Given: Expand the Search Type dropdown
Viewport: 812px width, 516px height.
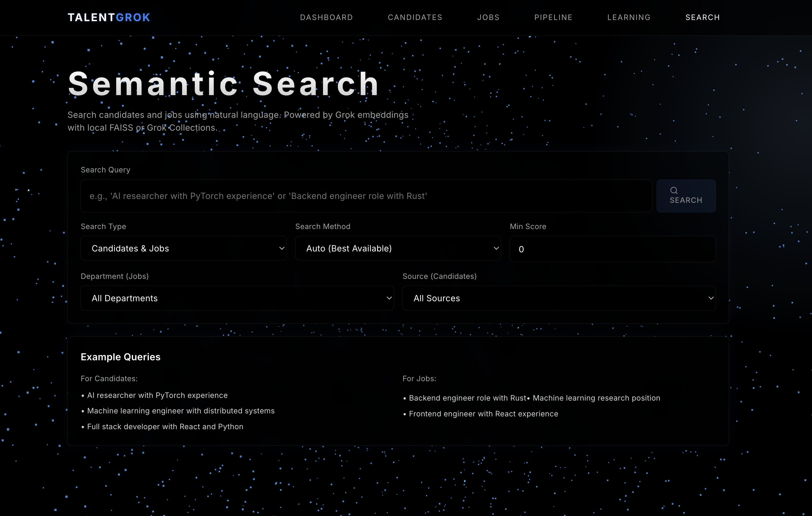Looking at the screenshot, I should 183,248.
